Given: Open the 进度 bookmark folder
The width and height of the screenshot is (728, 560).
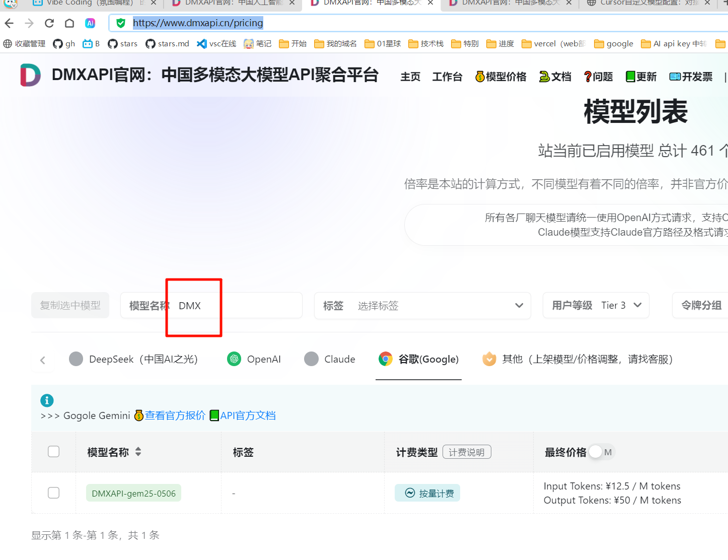Looking at the screenshot, I should click(500, 44).
